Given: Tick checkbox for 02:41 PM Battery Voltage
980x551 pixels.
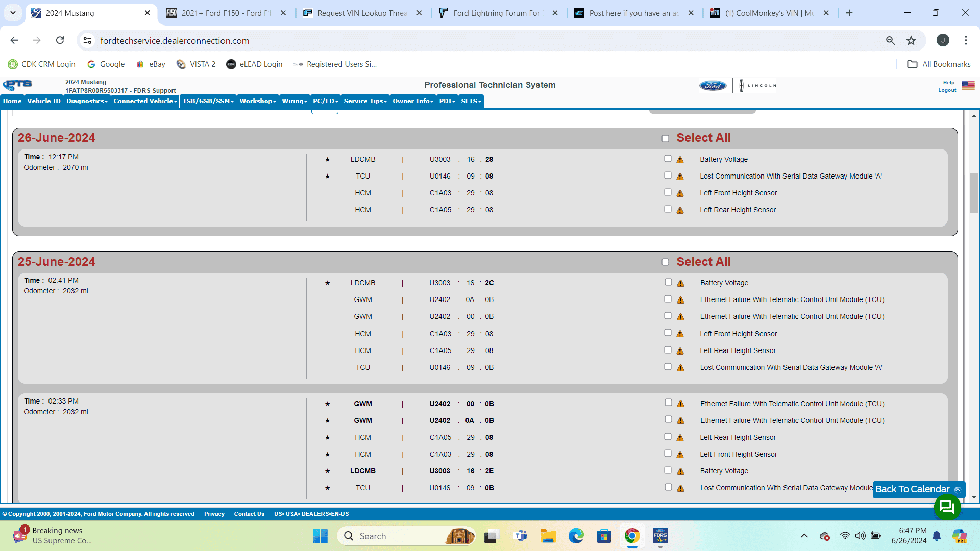Looking at the screenshot, I should 668,282.
